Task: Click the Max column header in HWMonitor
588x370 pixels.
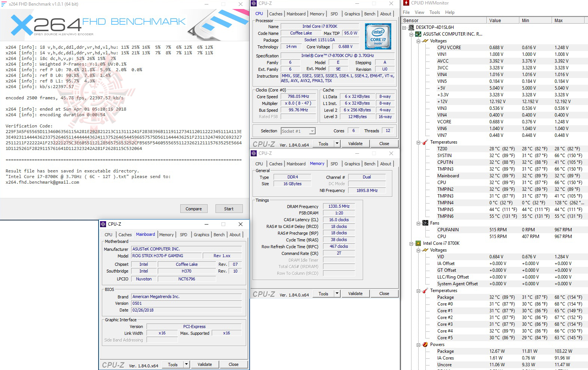Action: coord(568,21)
